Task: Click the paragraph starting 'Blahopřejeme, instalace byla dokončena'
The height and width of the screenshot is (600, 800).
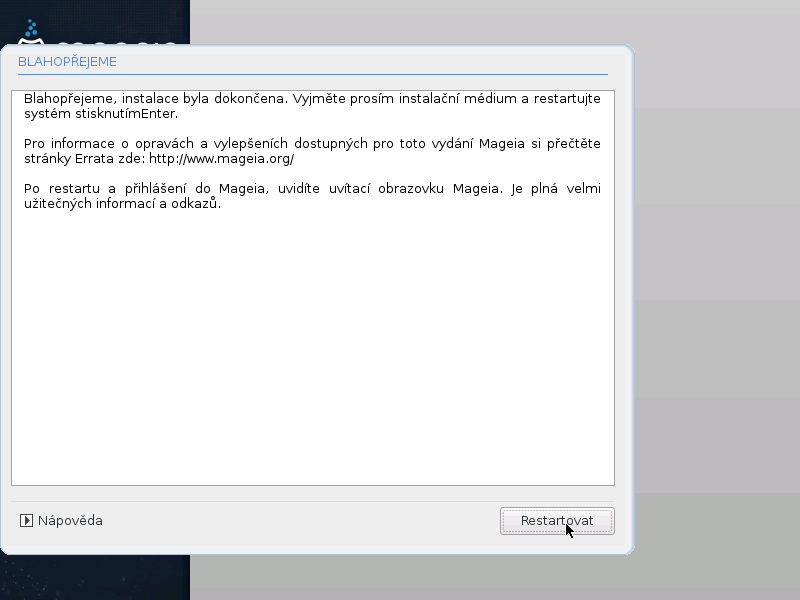Action: pyautogui.click(x=312, y=106)
